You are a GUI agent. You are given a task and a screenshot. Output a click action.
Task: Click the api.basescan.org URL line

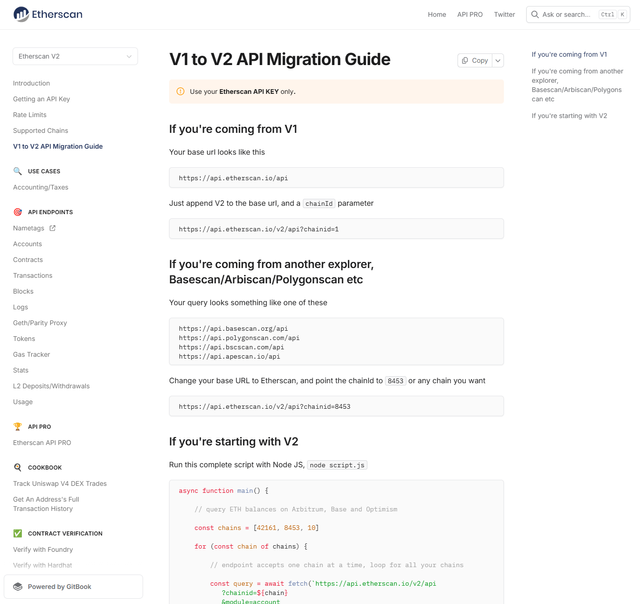233,329
